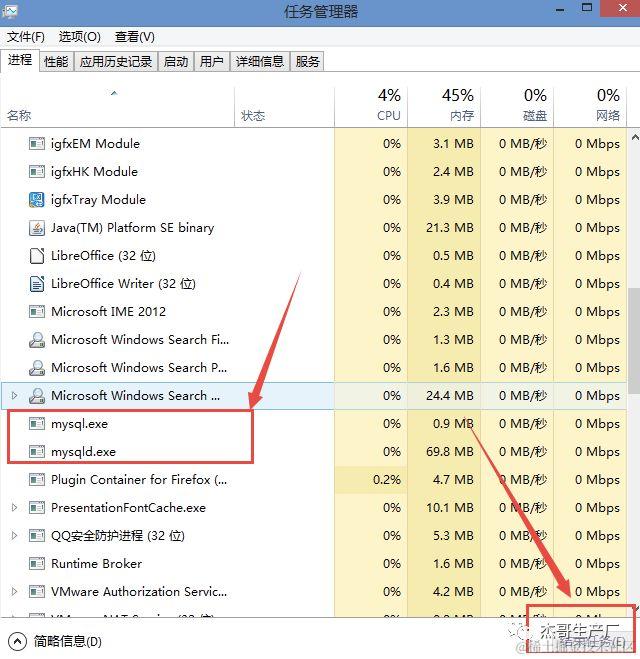This screenshot has width=640, height=659.
Task: Click the LibreOffice Writer icon
Action: [x=37, y=284]
